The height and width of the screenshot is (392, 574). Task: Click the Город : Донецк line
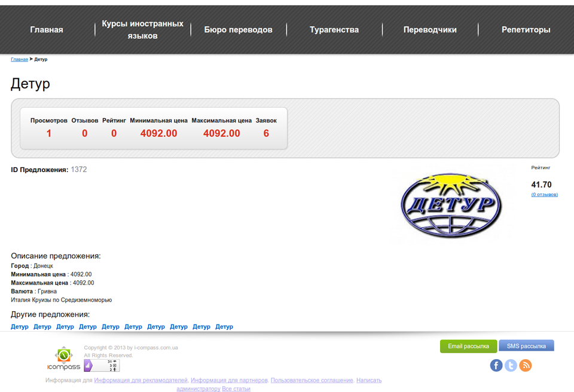coord(32,266)
